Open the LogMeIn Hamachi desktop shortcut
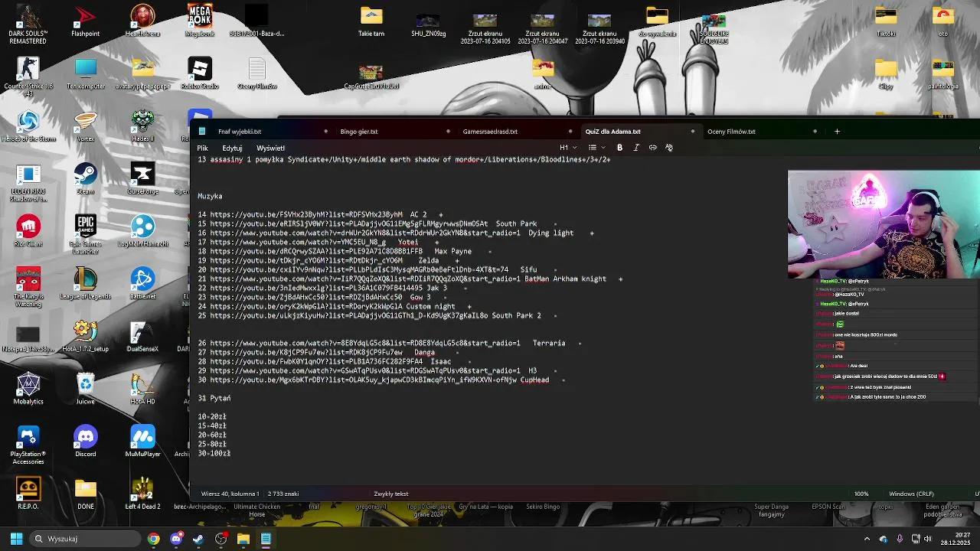This screenshot has width=980, height=551. pos(142,231)
